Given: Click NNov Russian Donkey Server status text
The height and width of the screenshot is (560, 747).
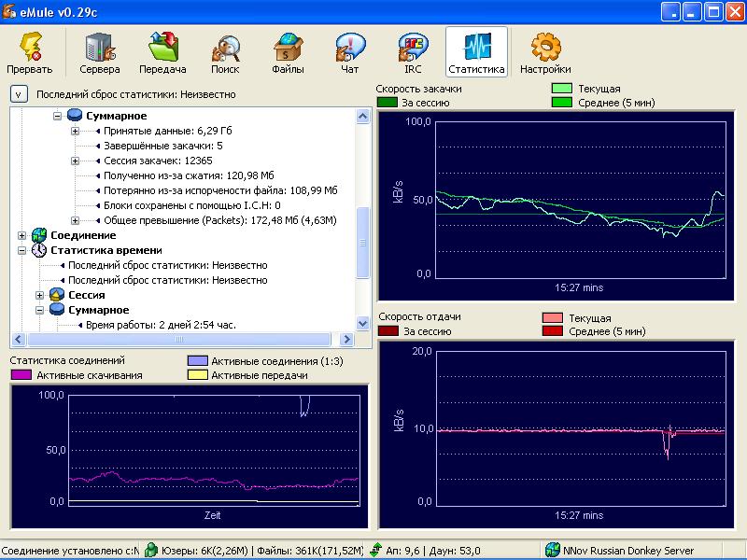Looking at the screenshot, I should 628,551.
